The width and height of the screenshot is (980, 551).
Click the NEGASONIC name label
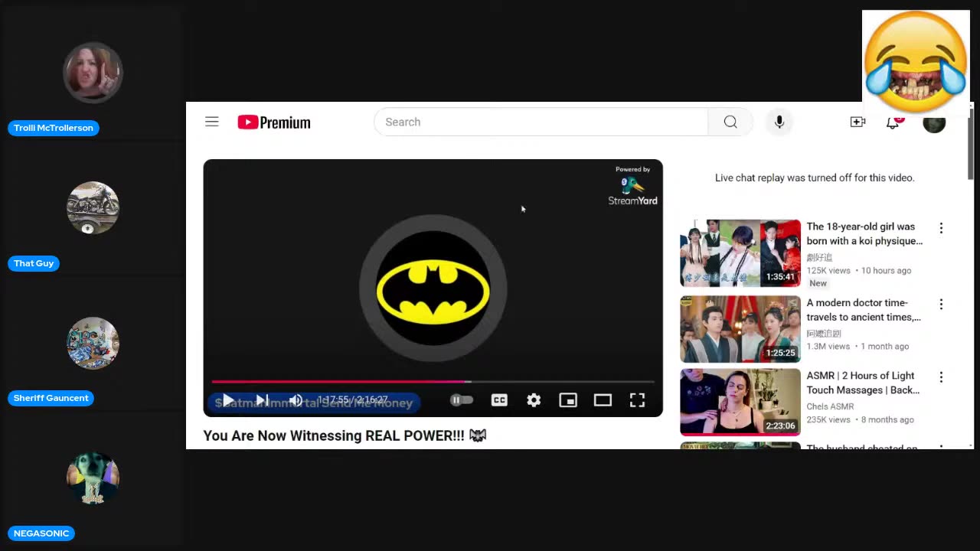(x=41, y=533)
